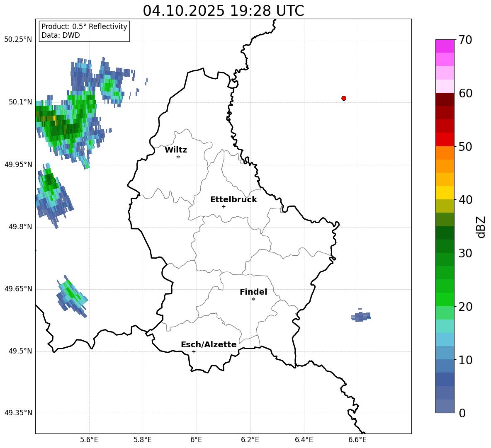Click the title 04.10.2025 19:28 UTC
Screen dimensions: 491x448
[224, 11]
